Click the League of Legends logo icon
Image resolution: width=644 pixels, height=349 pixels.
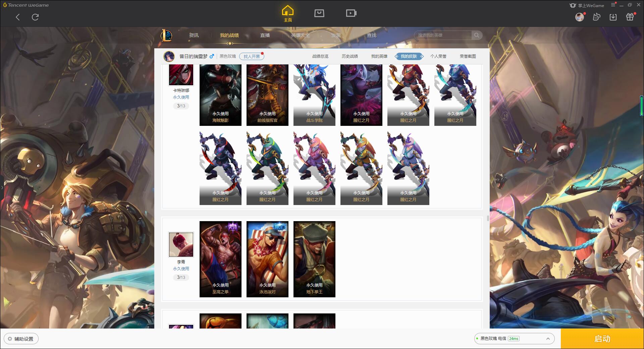coord(166,35)
